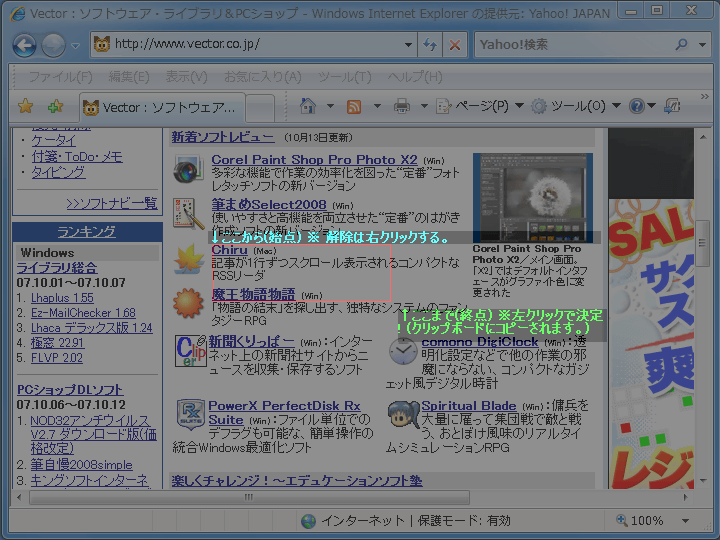Click the RSS feeds icon
Viewport: 720px width, 540px height.
click(354, 107)
